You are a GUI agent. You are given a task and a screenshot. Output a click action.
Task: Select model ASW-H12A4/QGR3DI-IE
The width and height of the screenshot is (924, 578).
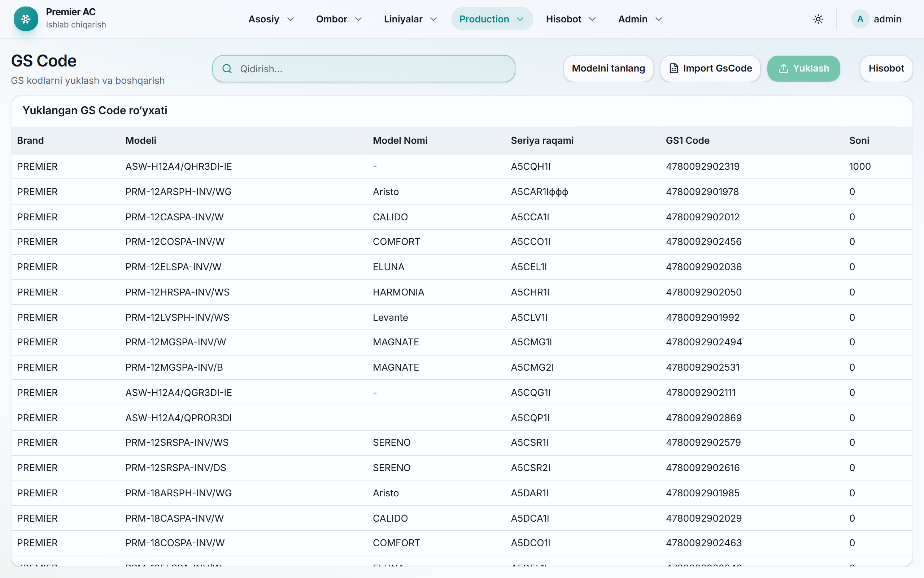coord(179,393)
